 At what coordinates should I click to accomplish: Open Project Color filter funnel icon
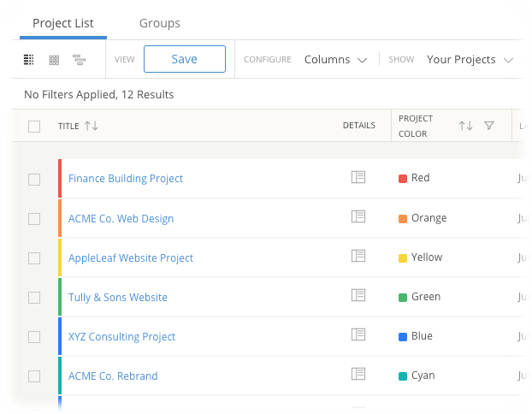489,126
